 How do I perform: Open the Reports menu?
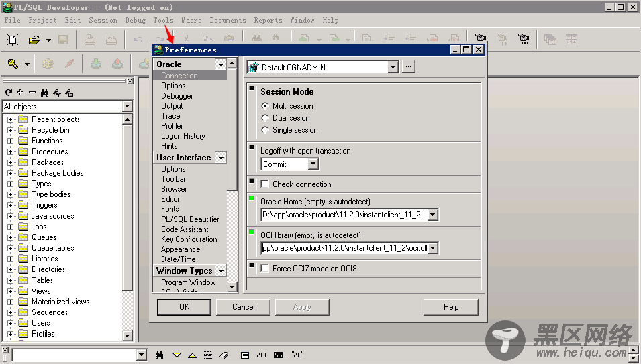click(x=268, y=20)
